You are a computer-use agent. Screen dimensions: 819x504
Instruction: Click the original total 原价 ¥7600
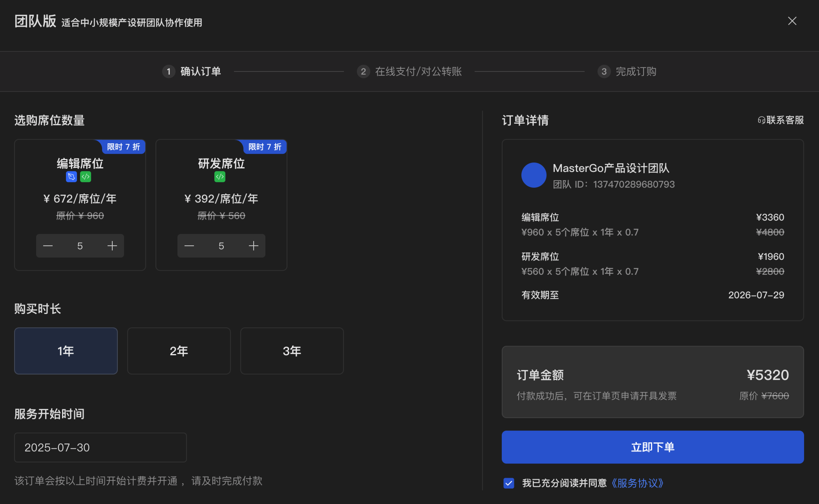[x=764, y=396]
